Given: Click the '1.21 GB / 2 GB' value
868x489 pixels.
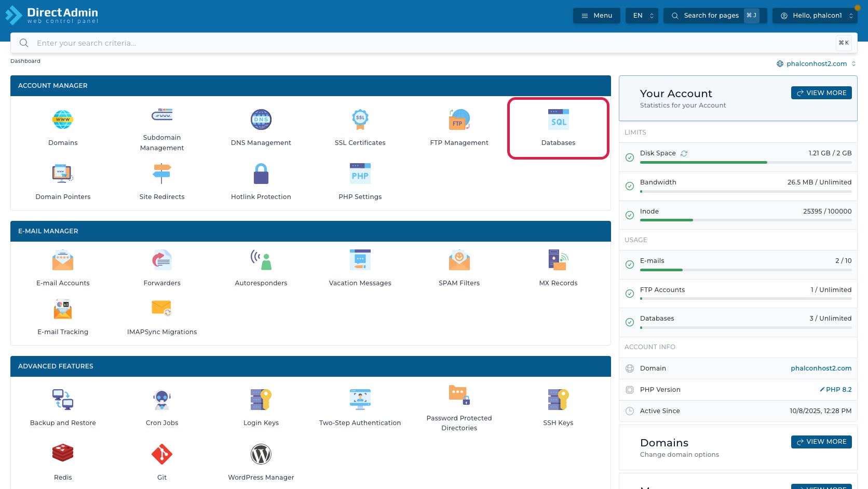Looking at the screenshot, I should click(x=830, y=153).
